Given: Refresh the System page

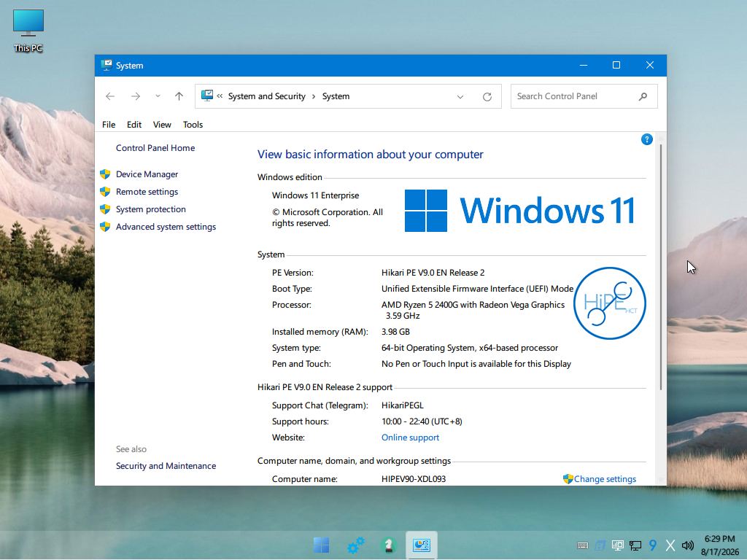Looking at the screenshot, I should click(487, 97).
